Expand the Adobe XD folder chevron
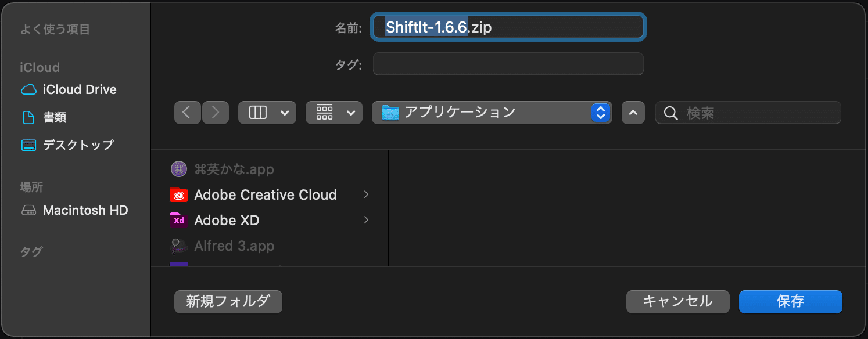 pyautogui.click(x=366, y=220)
